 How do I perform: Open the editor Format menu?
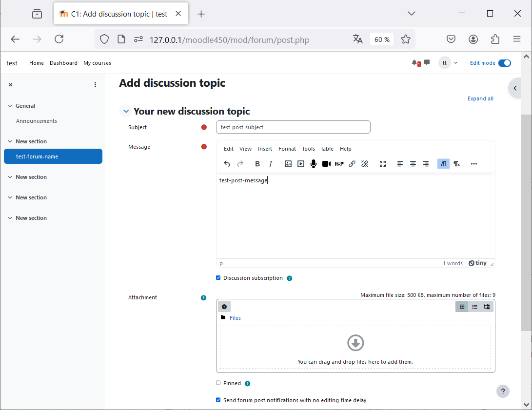pyautogui.click(x=287, y=149)
